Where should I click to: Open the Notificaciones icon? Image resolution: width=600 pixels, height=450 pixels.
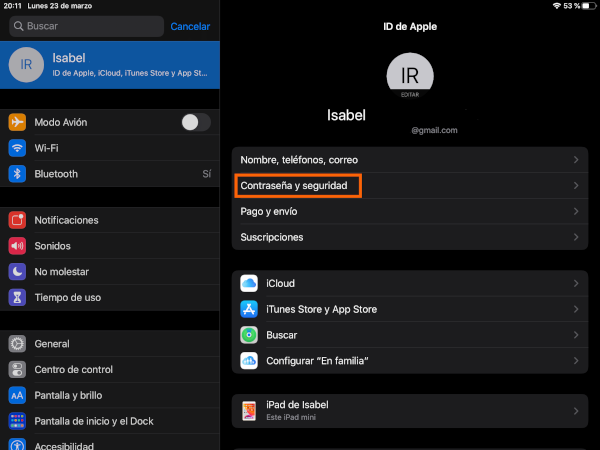[17, 220]
